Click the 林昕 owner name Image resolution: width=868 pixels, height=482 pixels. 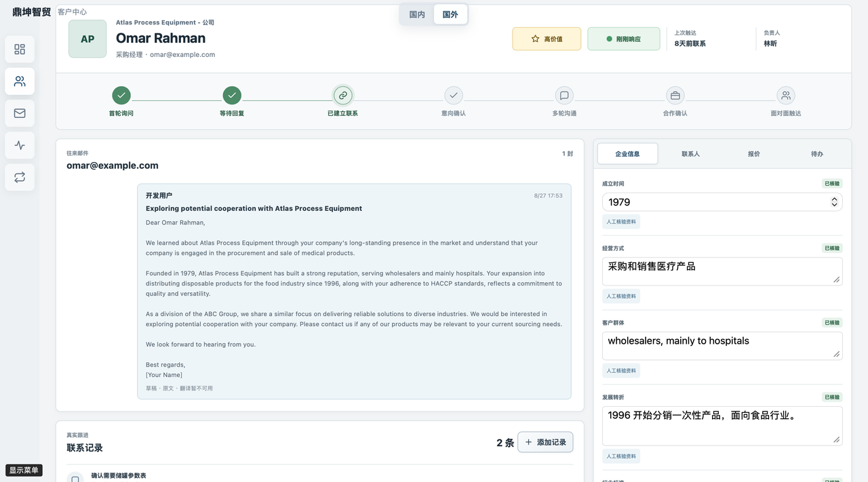pos(770,43)
